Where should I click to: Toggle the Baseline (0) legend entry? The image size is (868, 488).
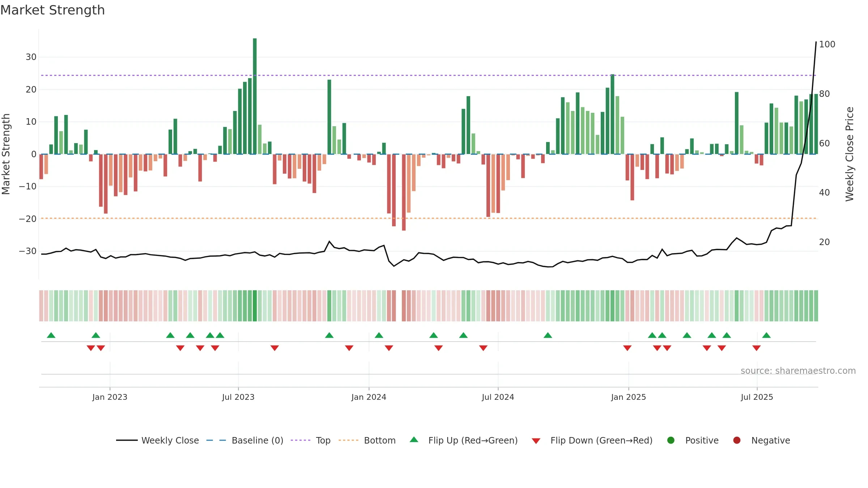point(244,440)
